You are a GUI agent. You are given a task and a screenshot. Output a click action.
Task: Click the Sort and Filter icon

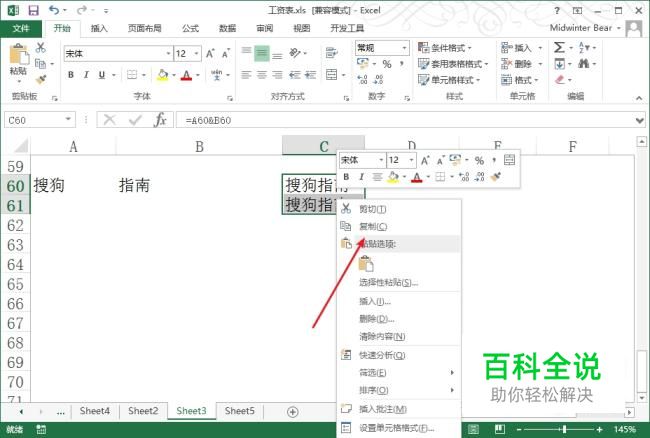point(585,47)
